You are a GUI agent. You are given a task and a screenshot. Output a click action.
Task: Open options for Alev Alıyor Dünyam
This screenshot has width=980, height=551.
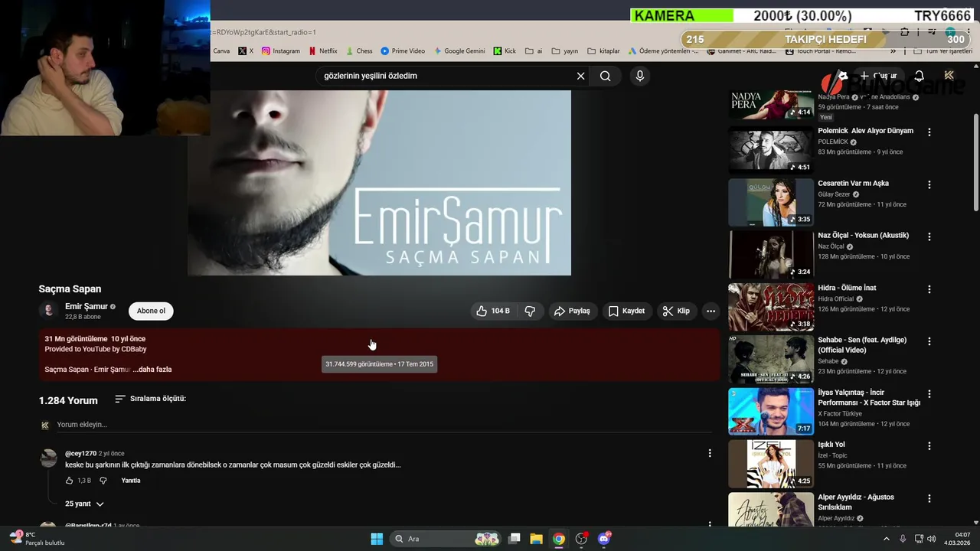pyautogui.click(x=929, y=132)
